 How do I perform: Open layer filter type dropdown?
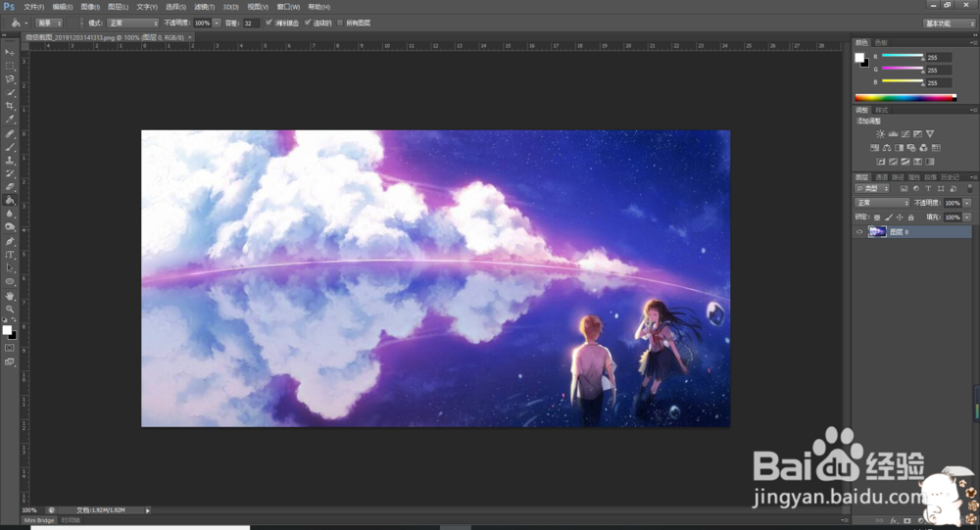[x=872, y=189]
